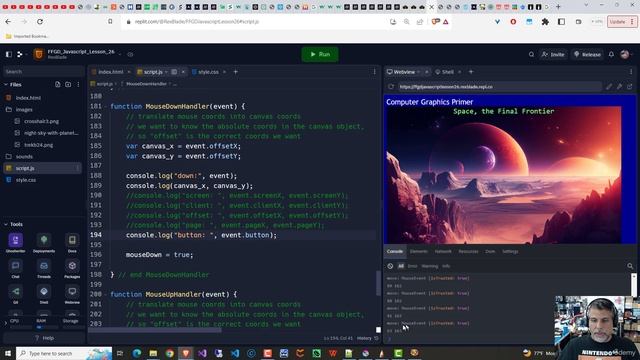Filter console by All
640x360 pixels.
401,266
